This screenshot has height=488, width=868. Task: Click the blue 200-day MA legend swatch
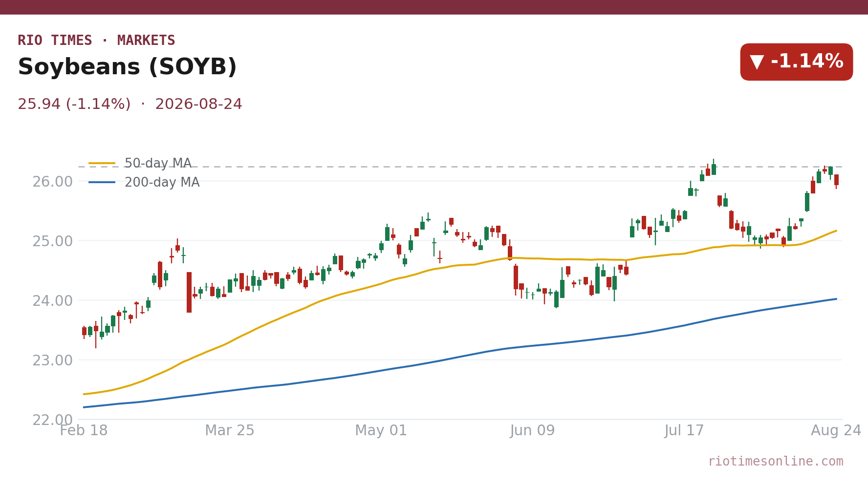[x=102, y=183]
